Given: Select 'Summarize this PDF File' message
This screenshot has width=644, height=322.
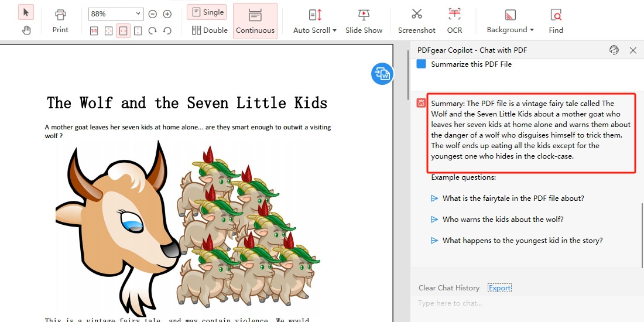Looking at the screenshot, I should click(471, 64).
